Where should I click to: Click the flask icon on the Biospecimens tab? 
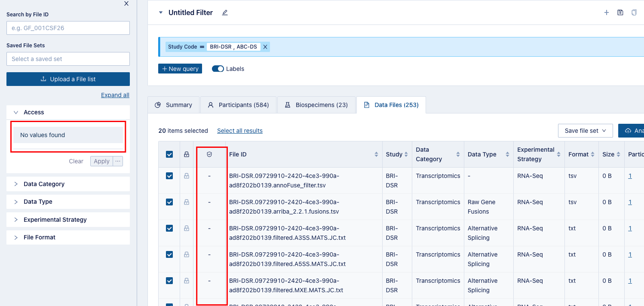pos(287,104)
